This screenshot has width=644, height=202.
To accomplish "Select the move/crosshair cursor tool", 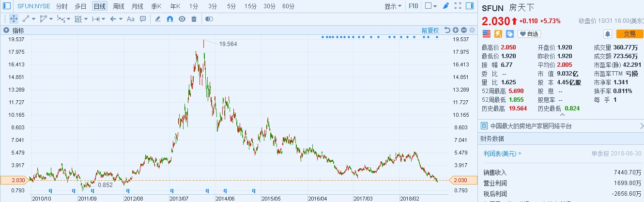I will point(14,19).
